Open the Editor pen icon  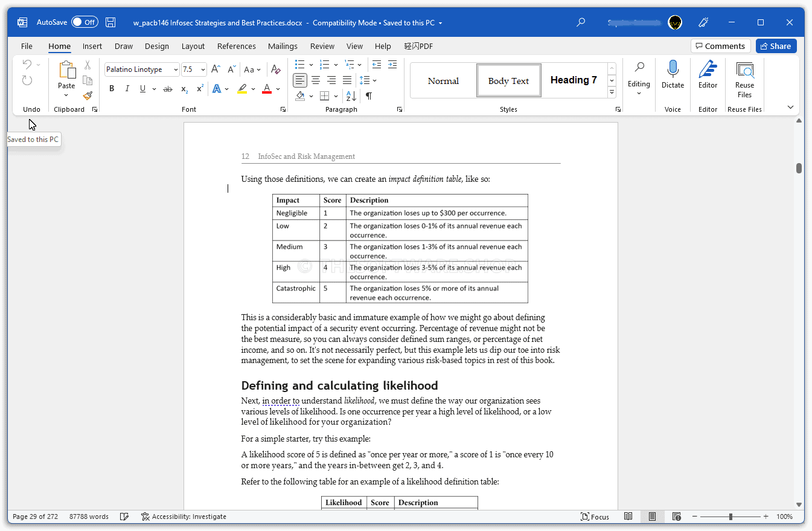708,69
